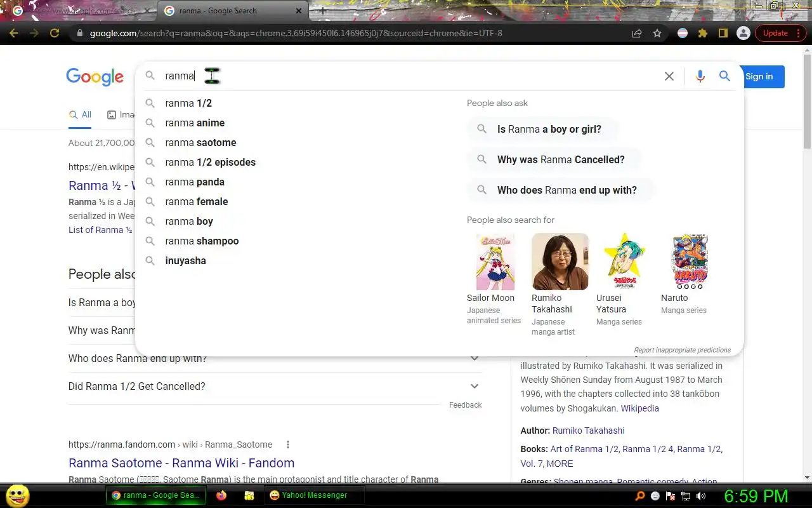Open author link Rumiko Takahashi

[589, 431]
